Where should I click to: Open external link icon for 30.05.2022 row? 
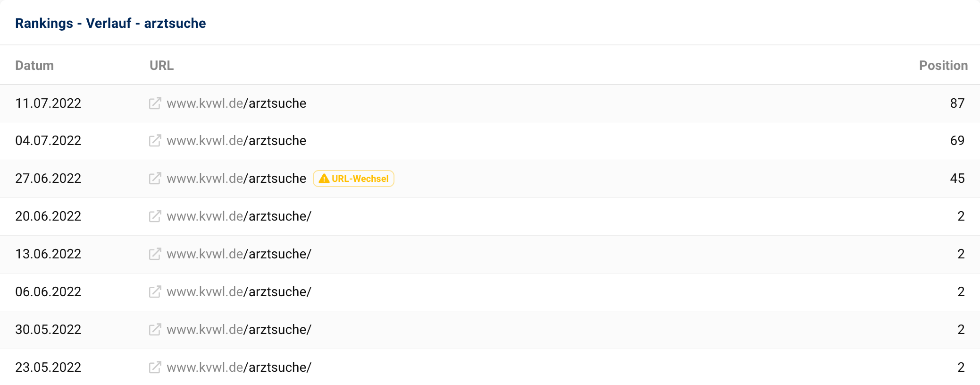point(155,330)
